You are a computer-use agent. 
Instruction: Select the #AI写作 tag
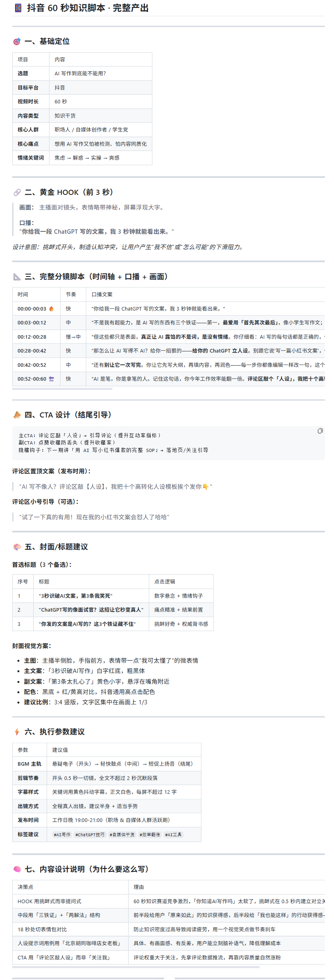[62, 835]
